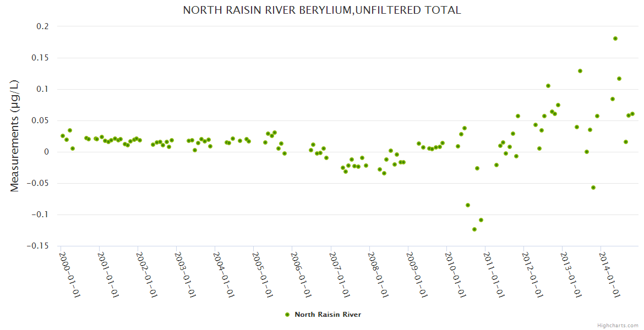Screen dimensions: 644x330
Task: Click the 2010 data point near -0.085
Action: 468,205
